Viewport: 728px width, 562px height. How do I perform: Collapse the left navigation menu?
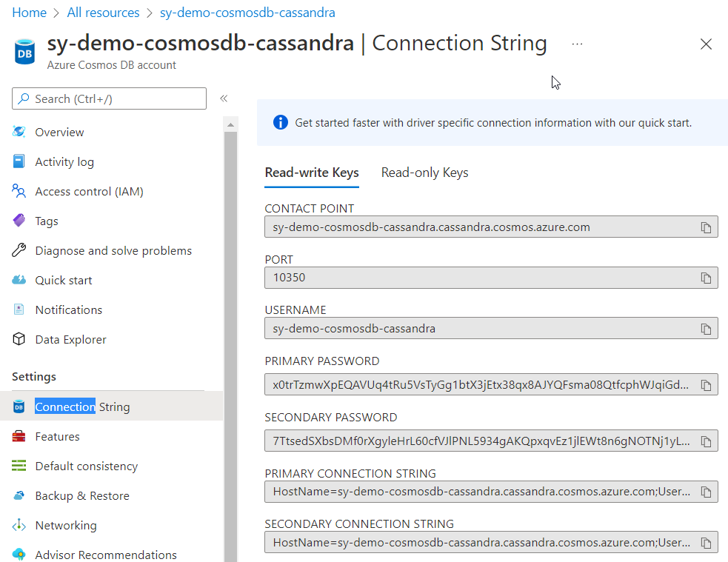click(224, 98)
